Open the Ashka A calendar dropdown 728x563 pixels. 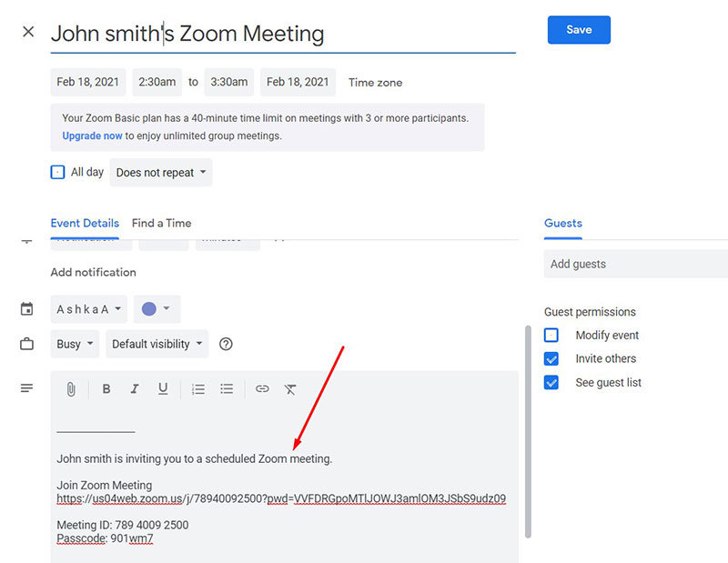[x=88, y=309]
